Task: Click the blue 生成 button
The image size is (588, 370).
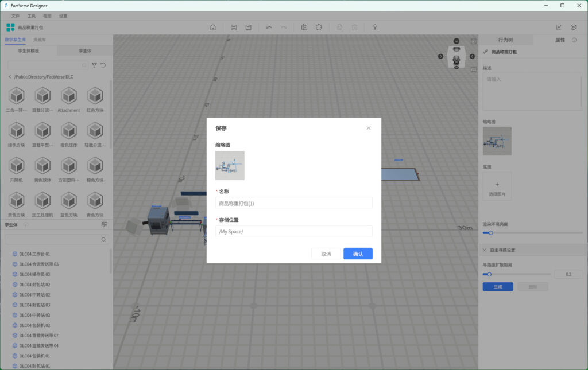Action: [498, 286]
